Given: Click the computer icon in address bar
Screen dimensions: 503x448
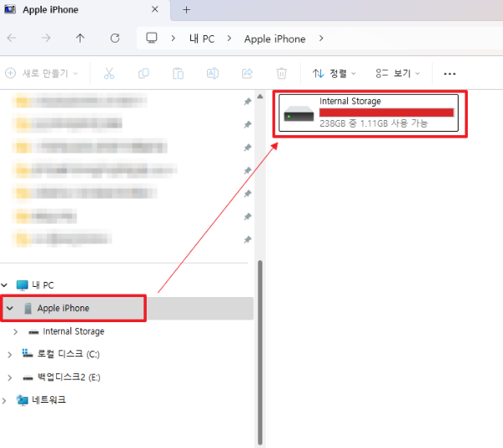Looking at the screenshot, I should 152,38.
